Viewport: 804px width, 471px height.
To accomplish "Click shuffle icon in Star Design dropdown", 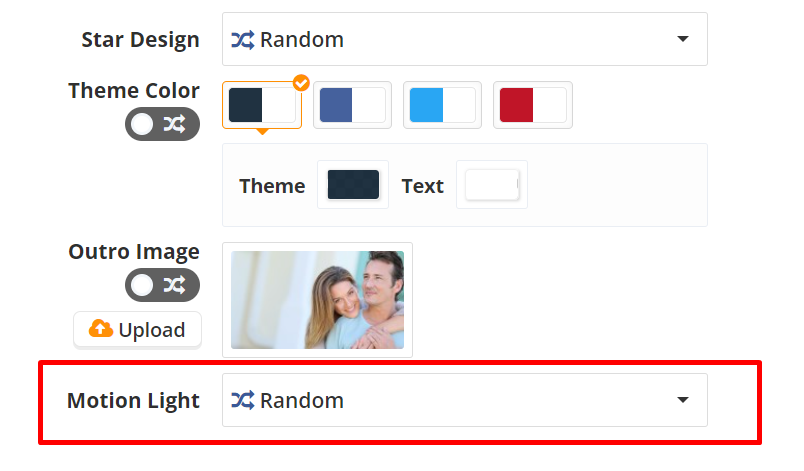I will [243, 40].
